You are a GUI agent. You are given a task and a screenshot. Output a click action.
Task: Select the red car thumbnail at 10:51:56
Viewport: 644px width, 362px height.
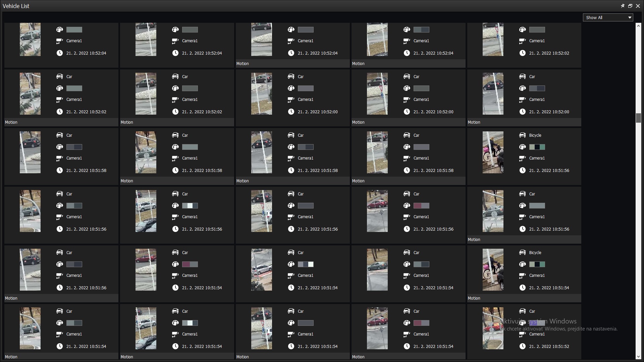point(377,211)
